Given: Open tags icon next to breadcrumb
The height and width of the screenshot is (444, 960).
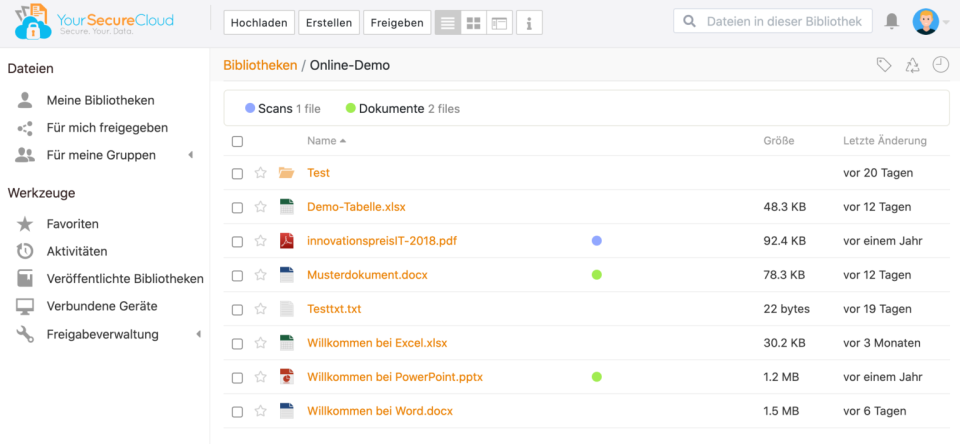Looking at the screenshot, I should tap(883, 65).
